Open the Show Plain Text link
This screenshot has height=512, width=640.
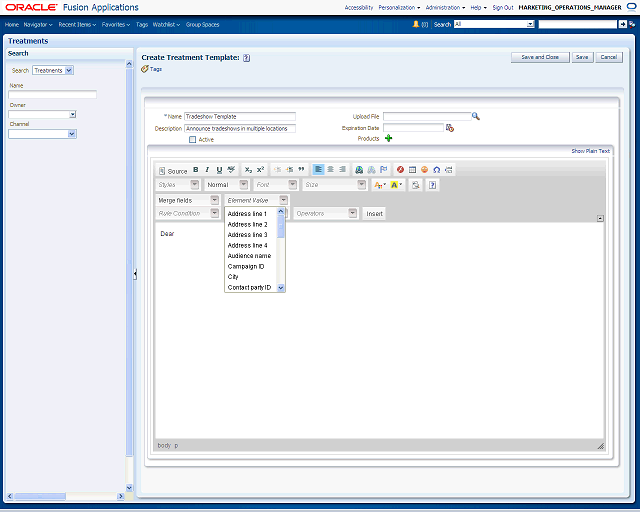point(590,151)
